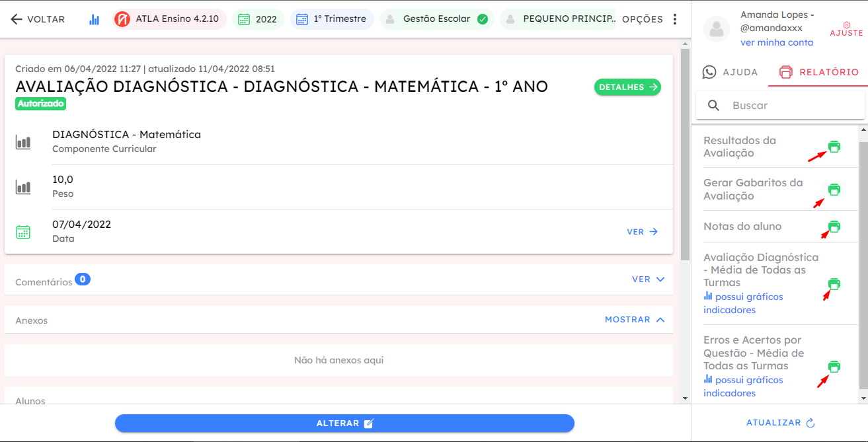
Task: Open possui gráficos indicadores under Erros e Acertos
Action: [743, 387]
